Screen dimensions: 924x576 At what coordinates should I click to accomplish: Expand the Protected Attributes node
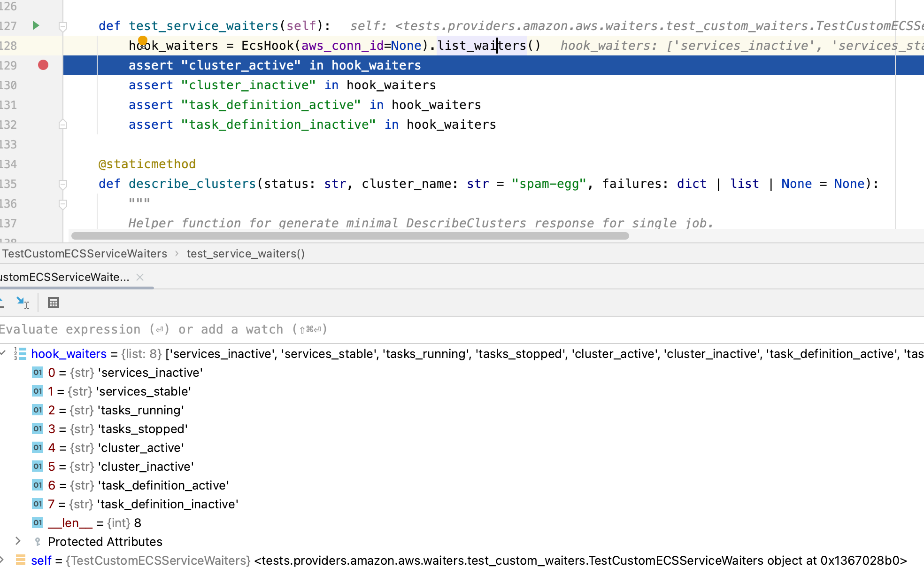[18, 541]
